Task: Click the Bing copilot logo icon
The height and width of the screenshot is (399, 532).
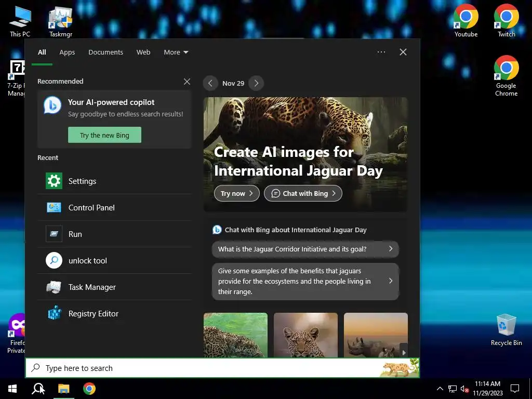Action: click(x=52, y=105)
